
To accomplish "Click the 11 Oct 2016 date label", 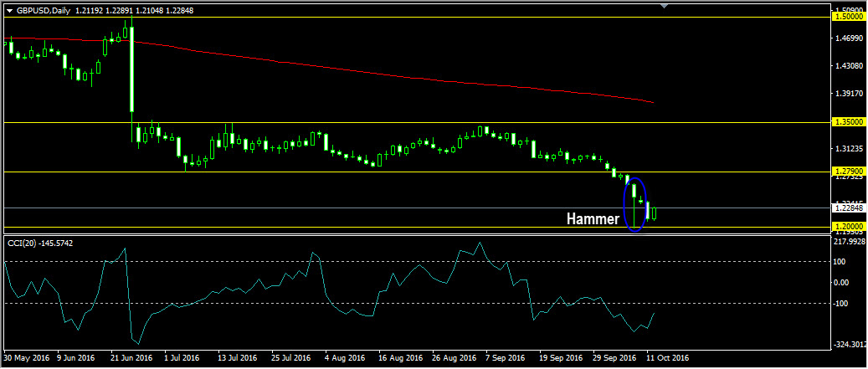I will point(668,358).
